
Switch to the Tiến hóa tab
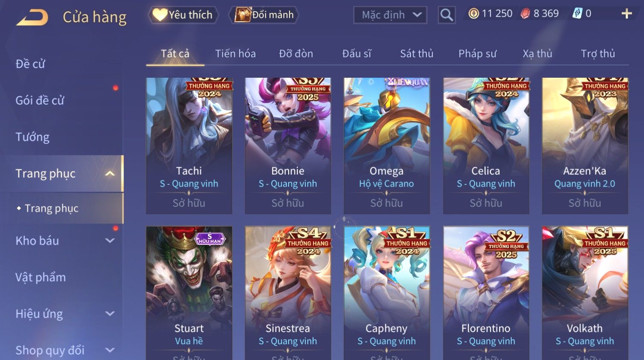tap(235, 54)
